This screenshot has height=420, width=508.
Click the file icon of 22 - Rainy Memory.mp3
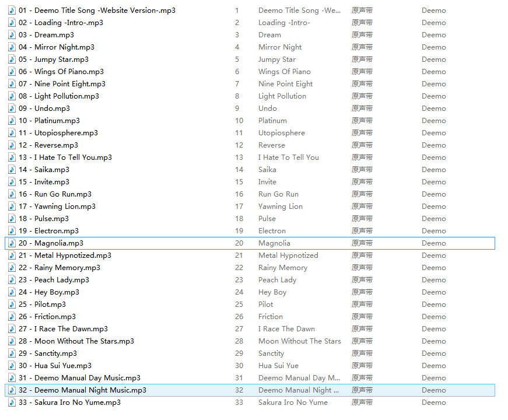coord(12,267)
